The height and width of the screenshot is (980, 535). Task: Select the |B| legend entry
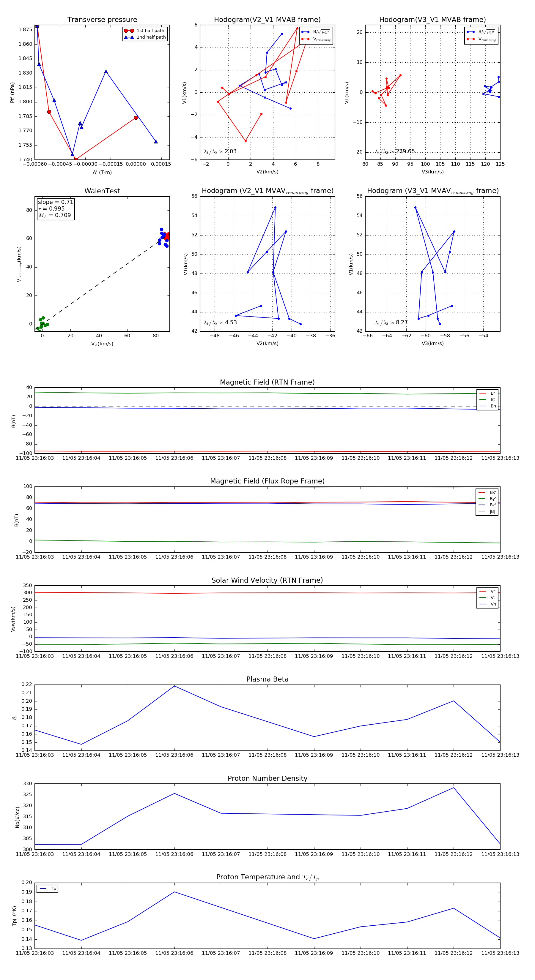coord(487,512)
